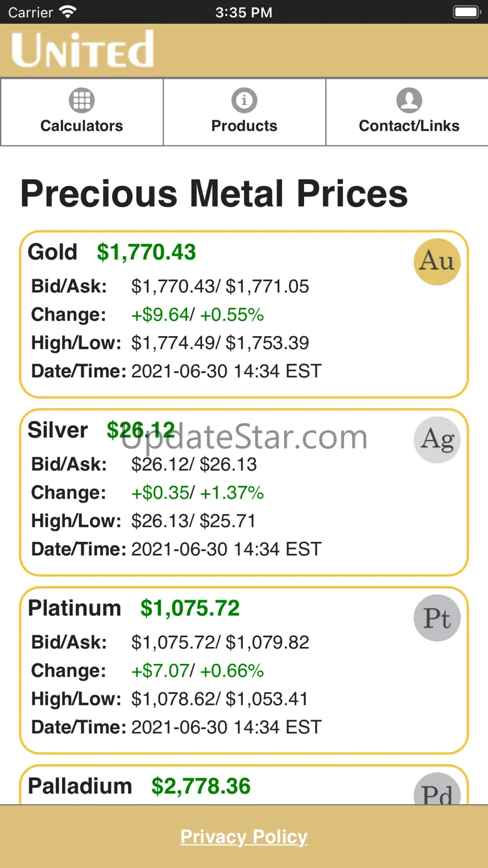Tap the Palladium price heading $2,778.36
The height and width of the screenshot is (868, 488).
click(x=201, y=786)
